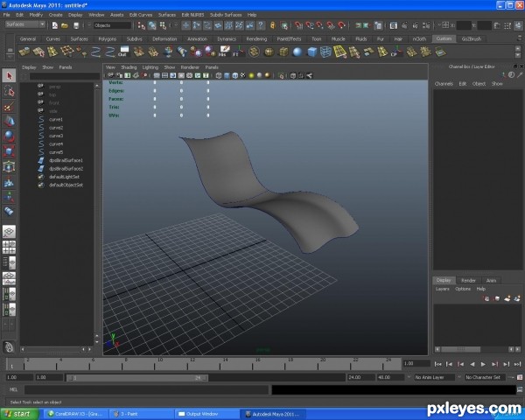This screenshot has width=525, height=420.
Task: Switch to Output Window in taskbar
Action: [x=206, y=414]
